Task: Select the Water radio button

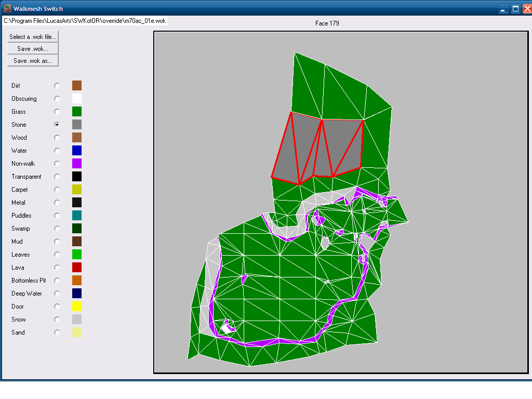Action: click(x=57, y=151)
